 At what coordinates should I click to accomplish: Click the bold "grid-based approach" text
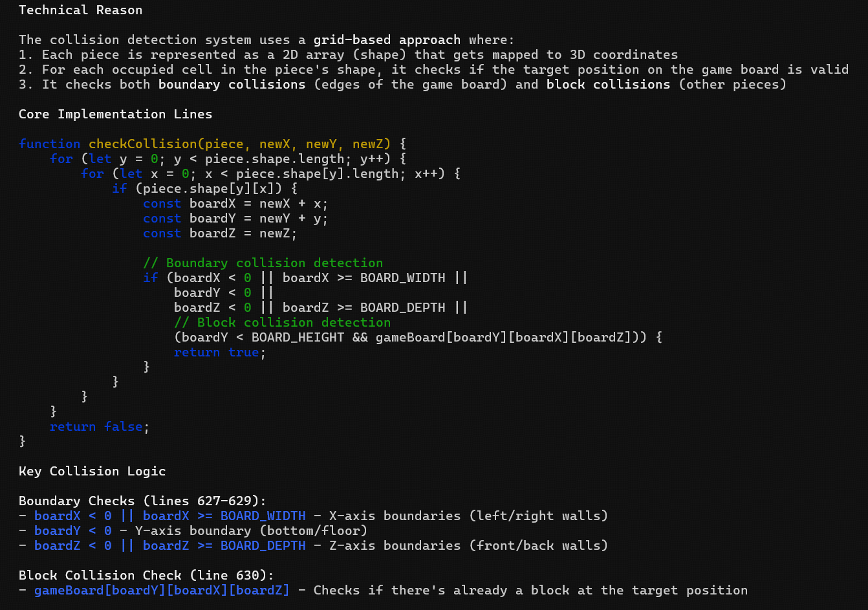(x=387, y=39)
